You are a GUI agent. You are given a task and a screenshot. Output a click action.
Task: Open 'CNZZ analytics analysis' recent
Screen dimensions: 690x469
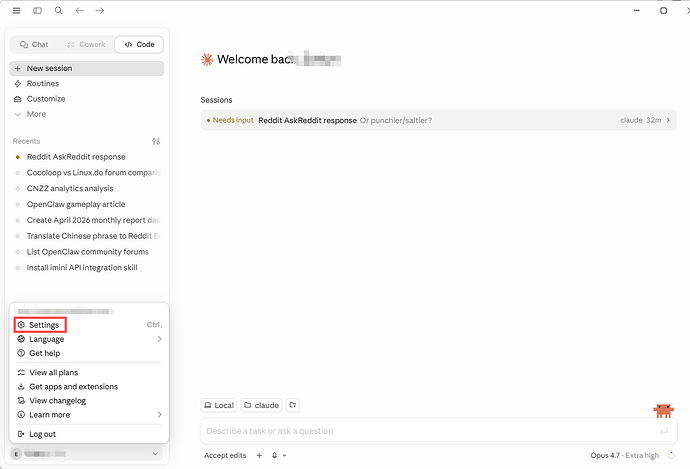pyautogui.click(x=87, y=189)
